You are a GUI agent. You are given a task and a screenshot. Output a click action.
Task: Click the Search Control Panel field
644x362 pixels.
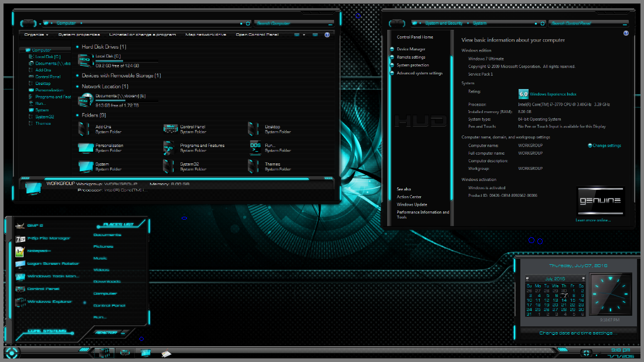(x=588, y=23)
